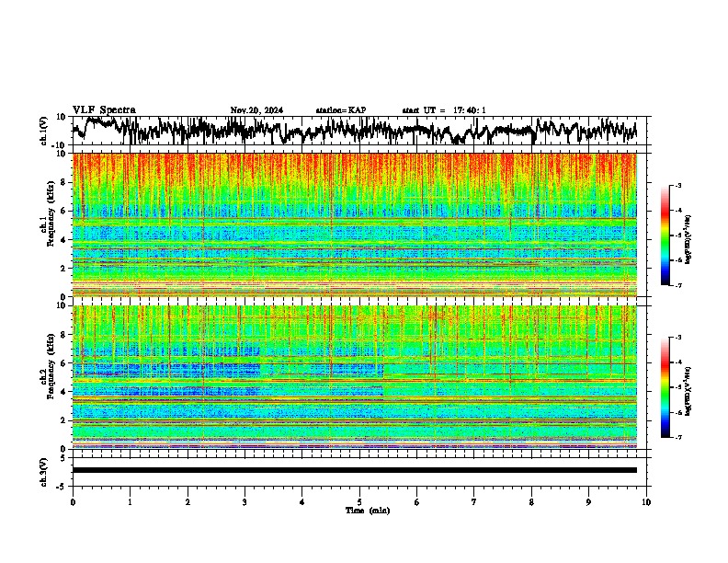Click the black ch.3 signal bar
Viewport: 728px width, 563px height.
pos(354,470)
